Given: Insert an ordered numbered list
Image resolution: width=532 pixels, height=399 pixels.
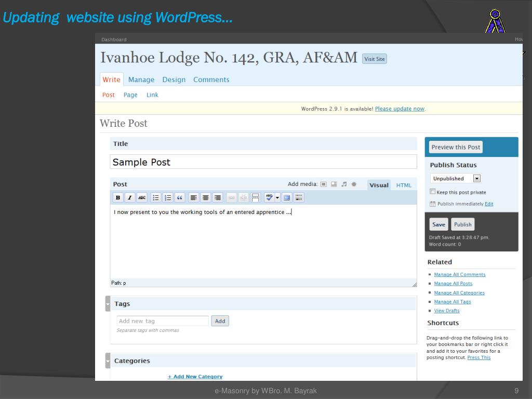Looking at the screenshot, I should pos(168,197).
